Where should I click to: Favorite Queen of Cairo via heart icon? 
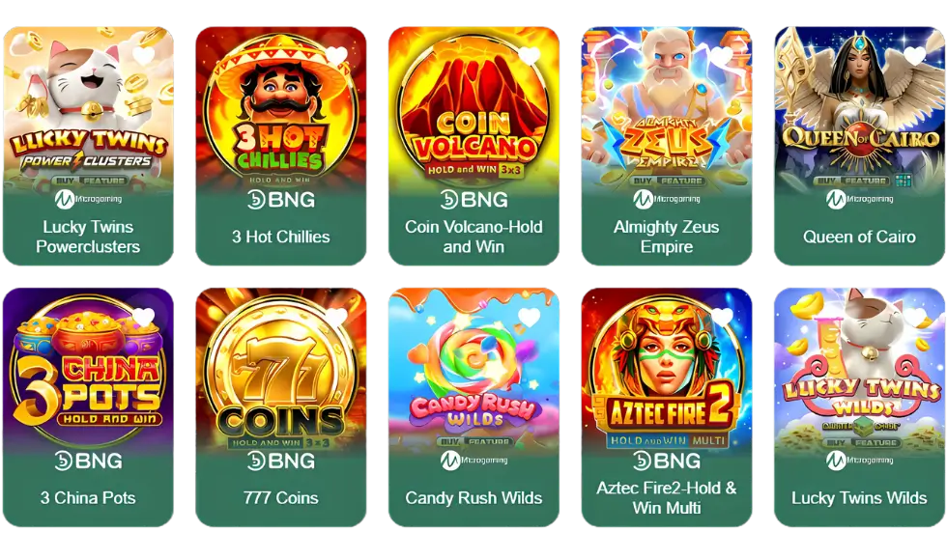coord(915,56)
